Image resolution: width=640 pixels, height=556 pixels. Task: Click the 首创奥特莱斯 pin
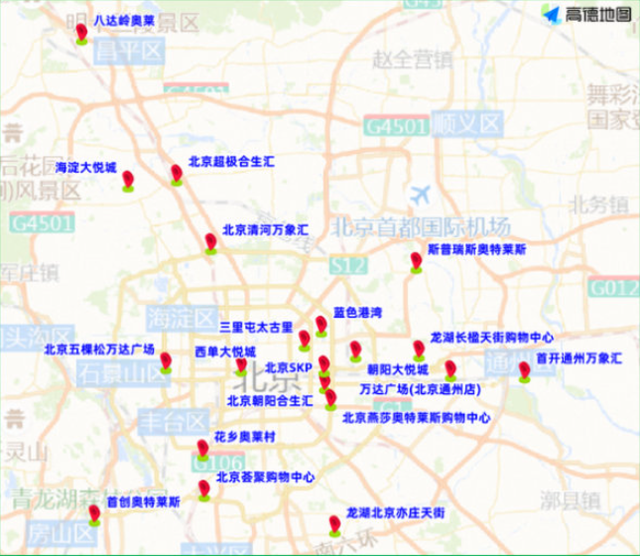pyautogui.click(x=94, y=515)
